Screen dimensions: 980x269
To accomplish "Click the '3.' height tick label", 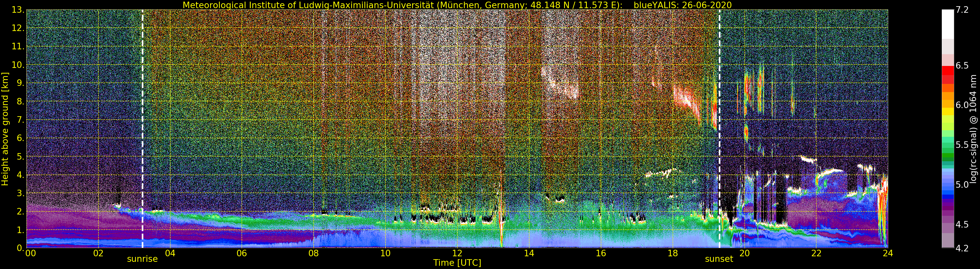I will [x=21, y=193].
